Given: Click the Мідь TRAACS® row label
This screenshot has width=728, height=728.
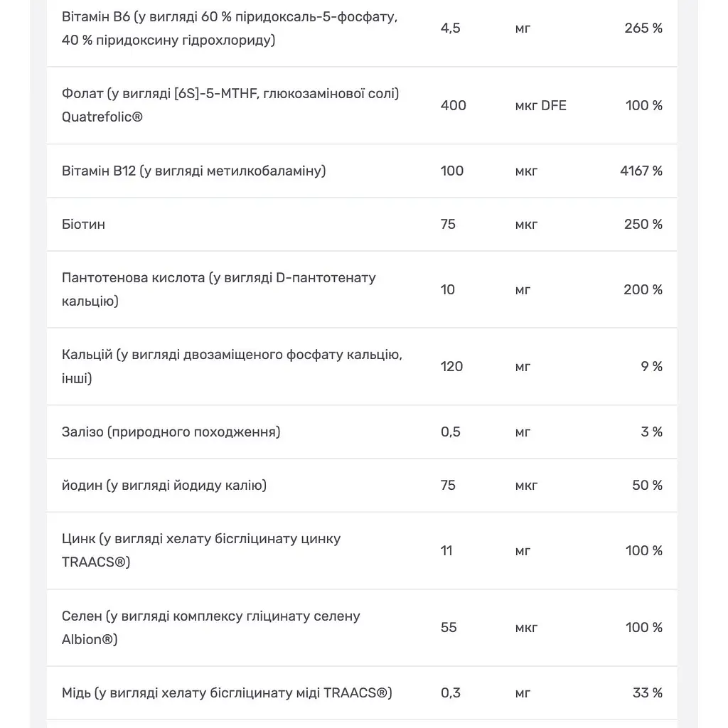Looking at the screenshot, I should tap(227, 692).
